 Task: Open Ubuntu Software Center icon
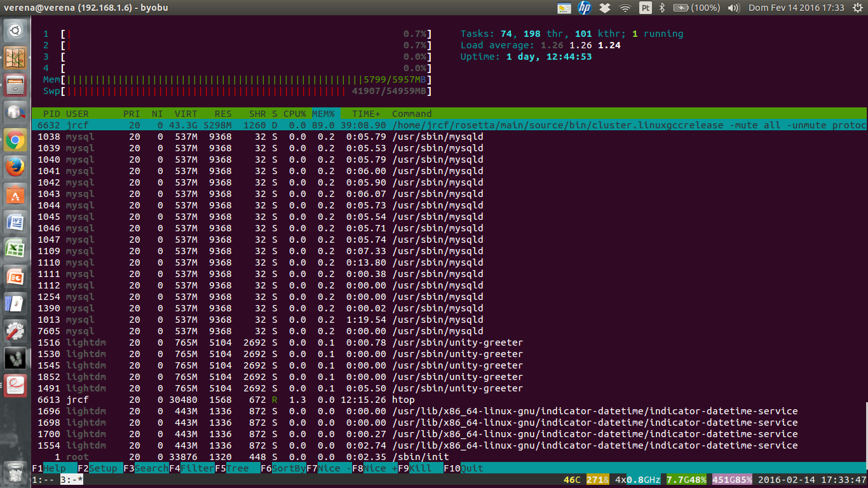15,194
